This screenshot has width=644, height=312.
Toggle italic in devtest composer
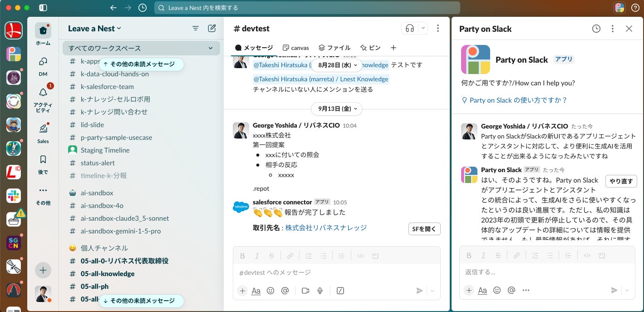coord(257,256)
